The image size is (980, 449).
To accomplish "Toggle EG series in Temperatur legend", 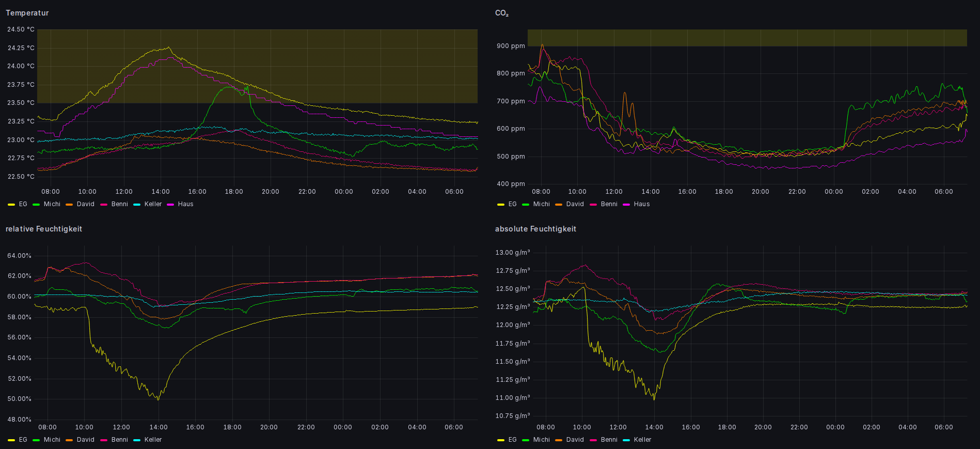I will pyautogui.click(x=23, y=204).
